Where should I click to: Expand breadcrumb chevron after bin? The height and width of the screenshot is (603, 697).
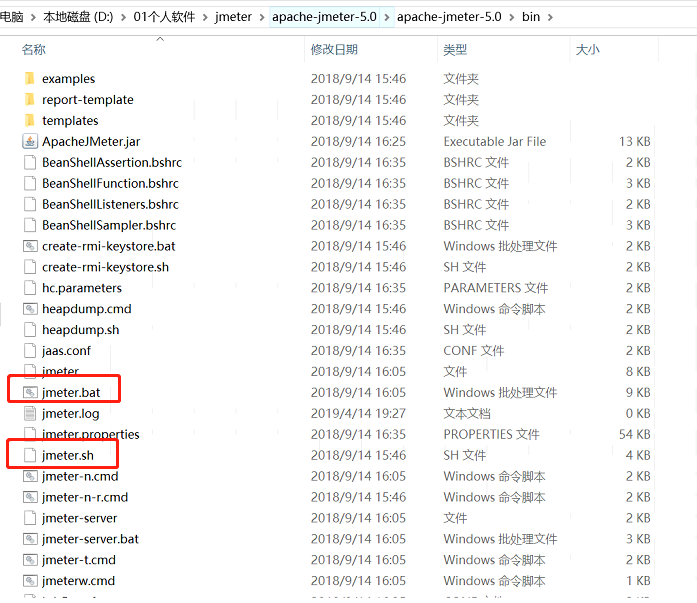pyautogui.click(x=550, y=17)
